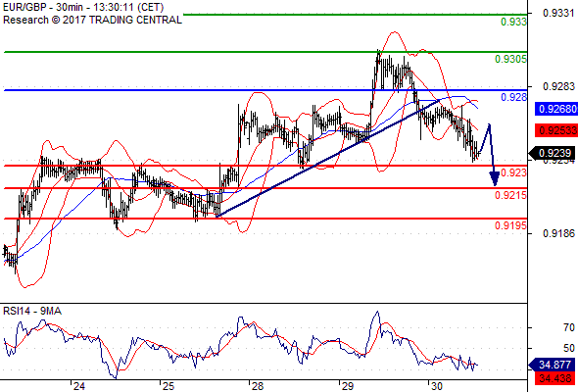Click the date label 28 on time axis

click(x=258, y=386)
